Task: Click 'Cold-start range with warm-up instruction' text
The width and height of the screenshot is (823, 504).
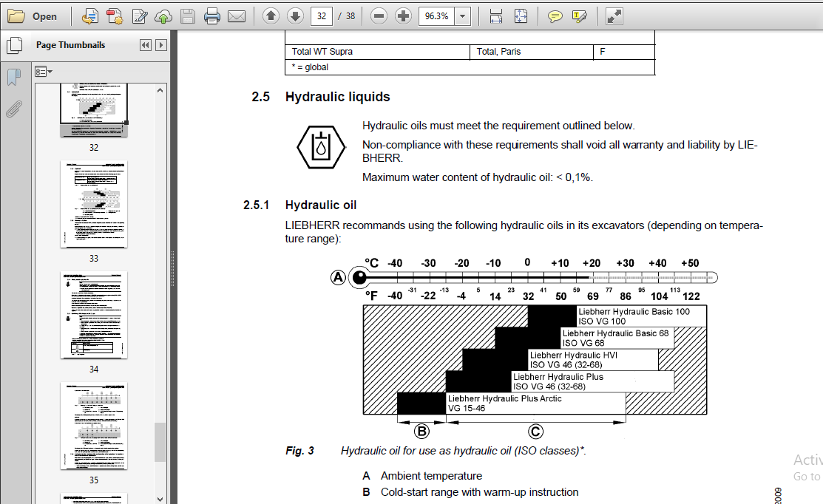Action: click(480, 492)
